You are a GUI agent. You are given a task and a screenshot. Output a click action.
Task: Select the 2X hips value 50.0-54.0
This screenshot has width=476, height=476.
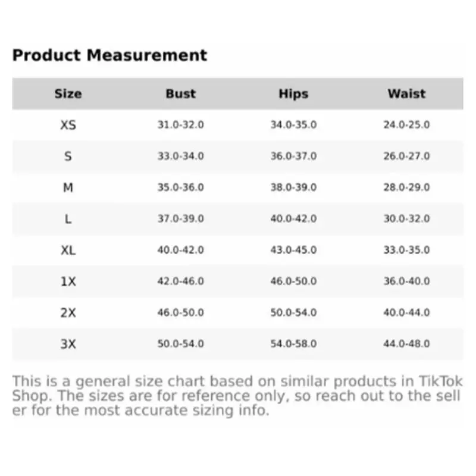(293, 312)
